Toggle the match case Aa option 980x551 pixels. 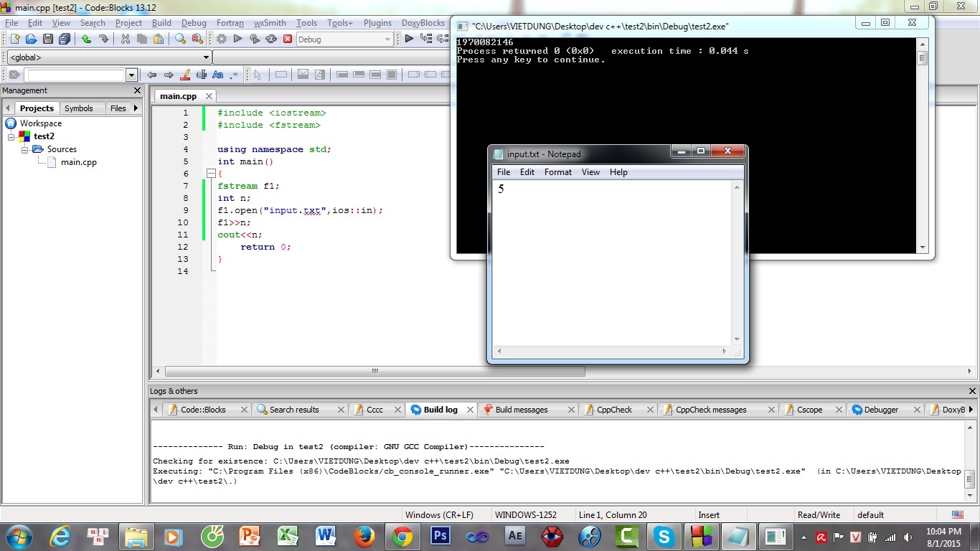217,75
